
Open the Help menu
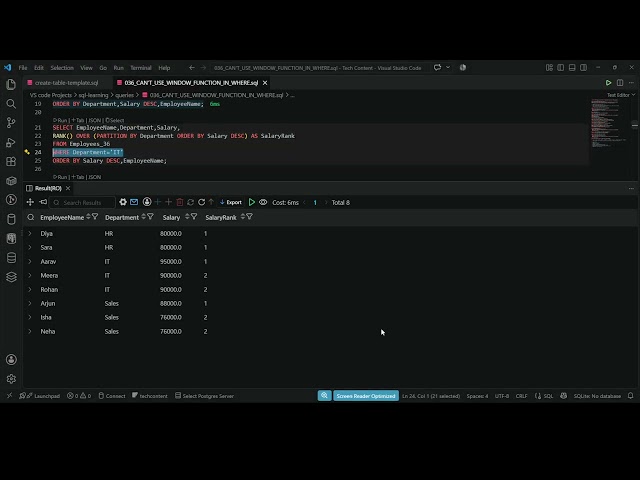tap(164, 67)
